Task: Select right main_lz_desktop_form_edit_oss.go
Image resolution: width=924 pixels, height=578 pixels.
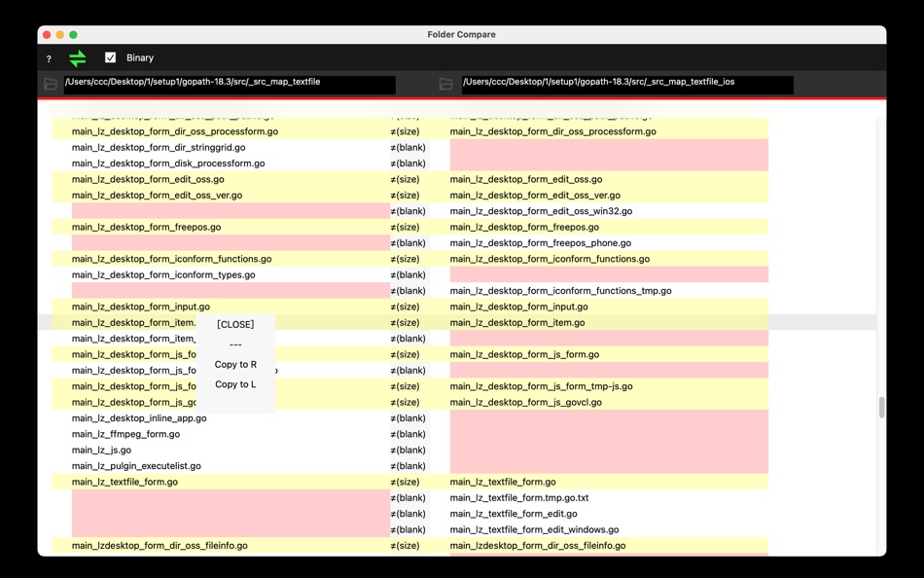Action: (525, 179)
